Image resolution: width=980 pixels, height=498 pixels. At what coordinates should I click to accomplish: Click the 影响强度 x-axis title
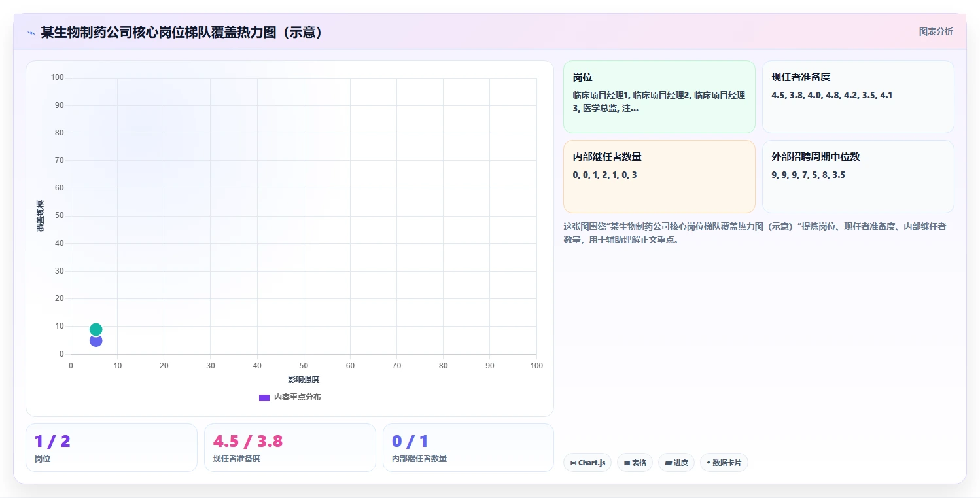[x=304, y=380]
